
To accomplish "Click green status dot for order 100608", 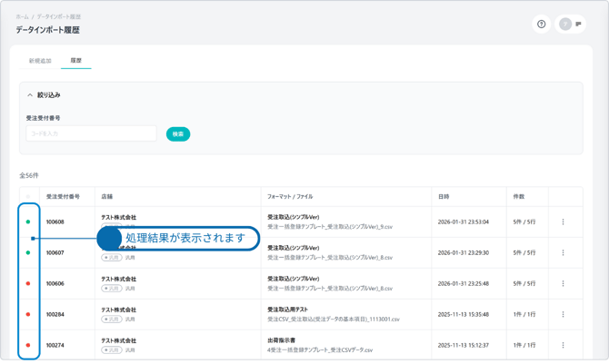I will coord(28,221).
